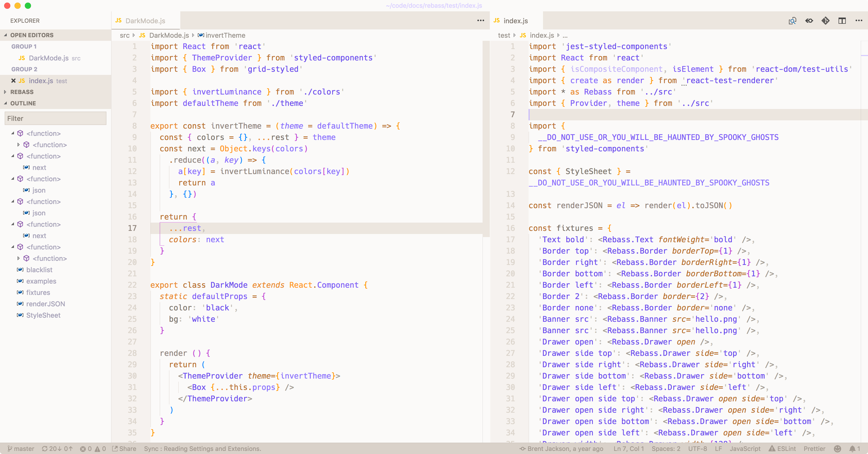Collapse the first <function> node in outline
The width and height of the screenshot is (868, 454).
point(13,133)
